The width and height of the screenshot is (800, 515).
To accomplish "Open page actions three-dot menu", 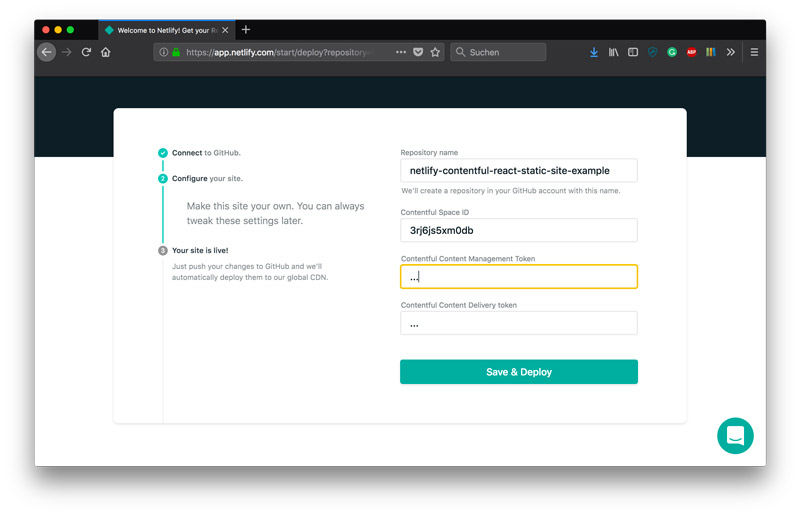I will pyautogui.click(x=401, y=52).
